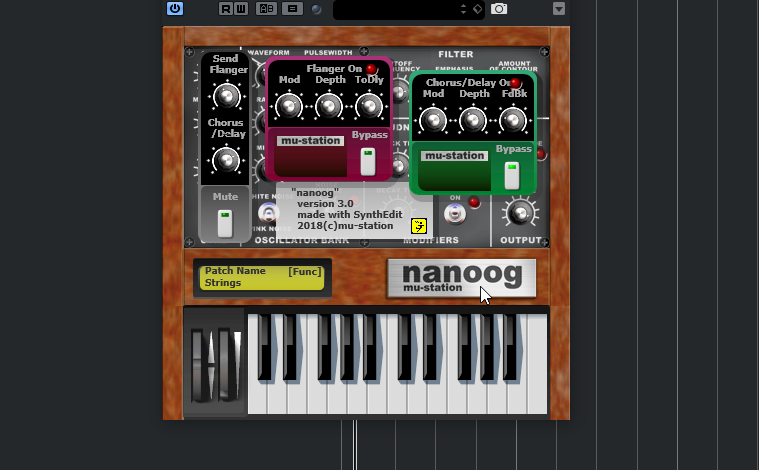Click the preset up/down stepper arrows
759x470 pixels.
coord(463,9)
